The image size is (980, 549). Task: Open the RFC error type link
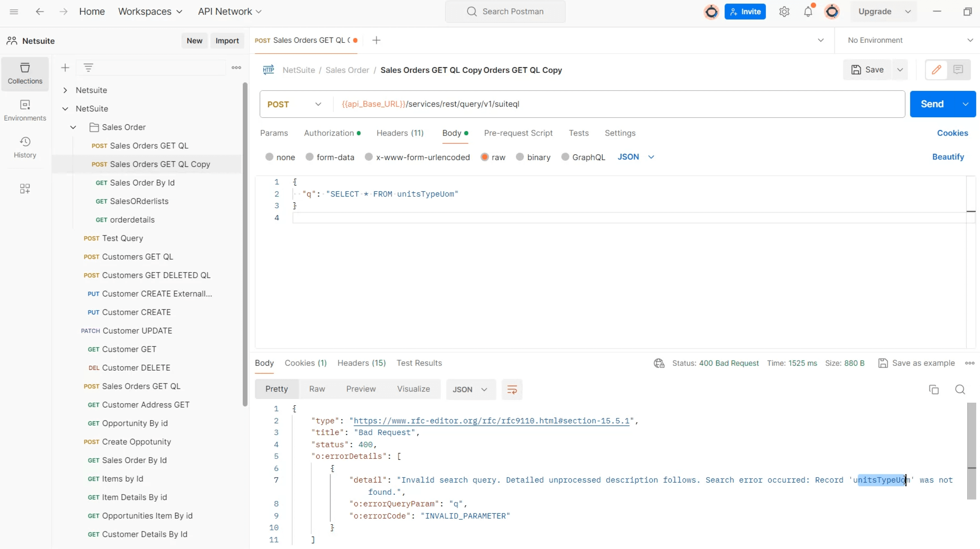(x=491, y=420)
